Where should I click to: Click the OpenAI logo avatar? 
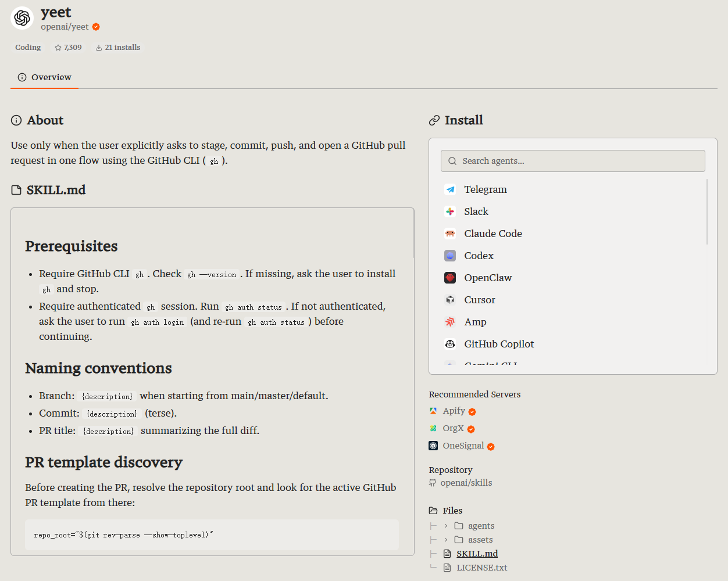click(22, 18)
